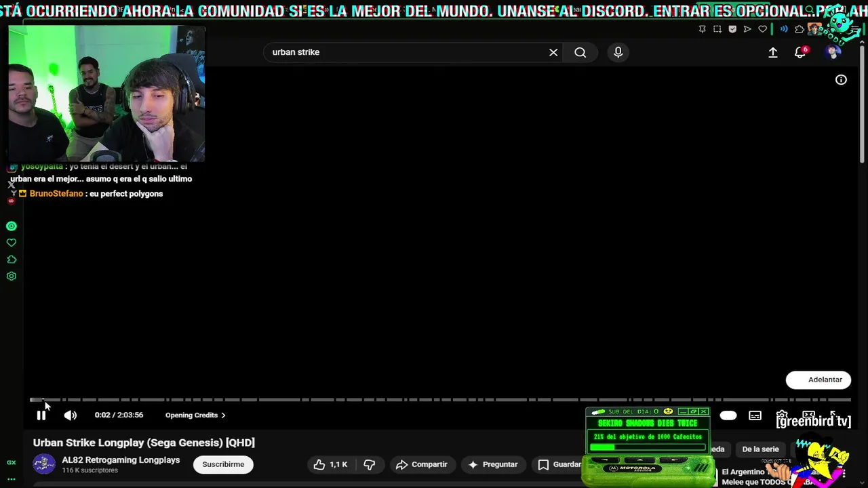Seek along the video progress bar
The height and width of the screenshot is (488, 868).
(x=439, y=400)
